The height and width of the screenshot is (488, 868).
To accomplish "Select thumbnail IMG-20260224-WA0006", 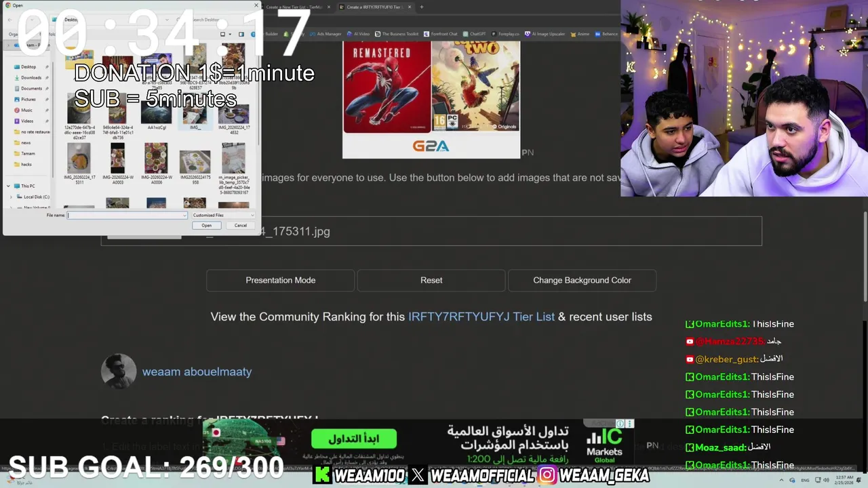I will click(156, 163).
